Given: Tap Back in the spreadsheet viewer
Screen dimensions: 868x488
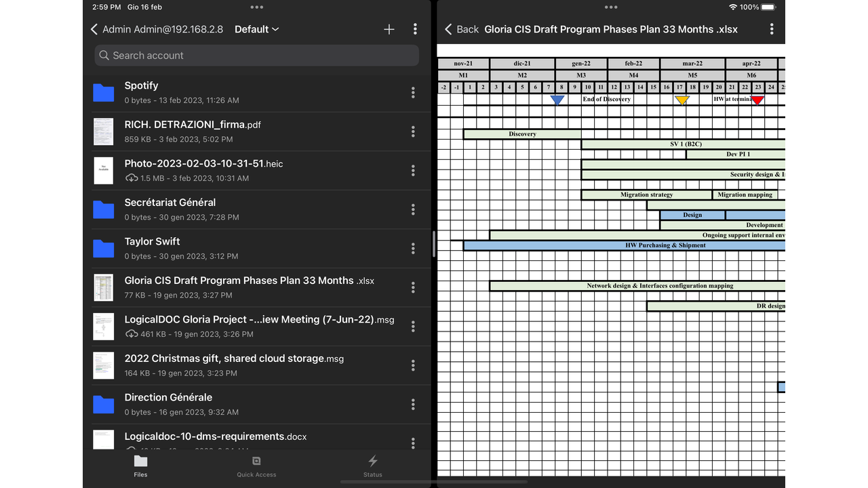Looking at the screenshot, I should (461, 29).
